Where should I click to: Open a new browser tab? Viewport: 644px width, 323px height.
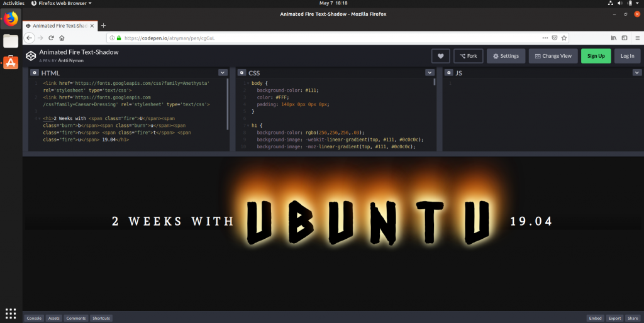tap(103, 26)
